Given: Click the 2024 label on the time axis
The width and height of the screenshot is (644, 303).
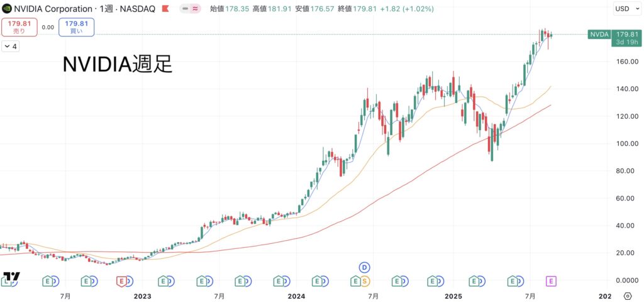Looking at the screenshot, I should click(x=297, y=296).
